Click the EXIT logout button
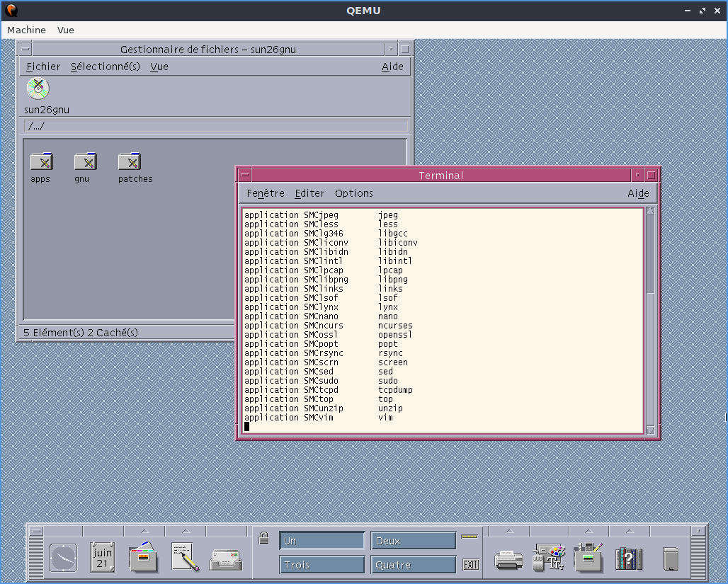Viewport: 728px width, 584px height. click(471, 564)
